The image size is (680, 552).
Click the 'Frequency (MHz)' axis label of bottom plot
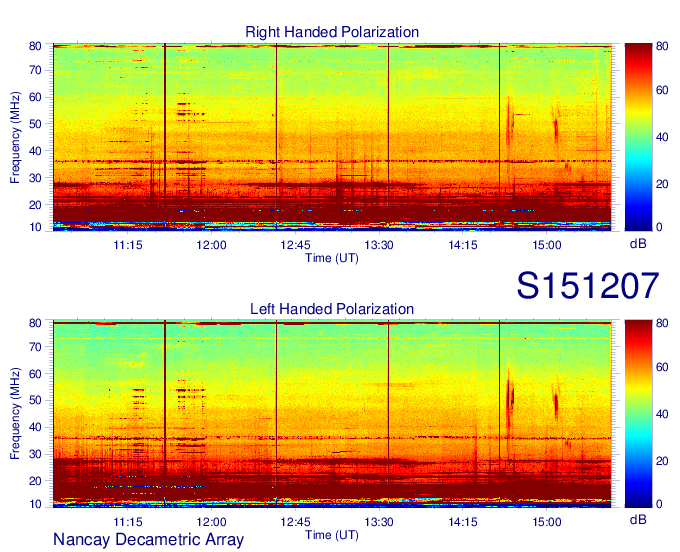coord(15,414)
